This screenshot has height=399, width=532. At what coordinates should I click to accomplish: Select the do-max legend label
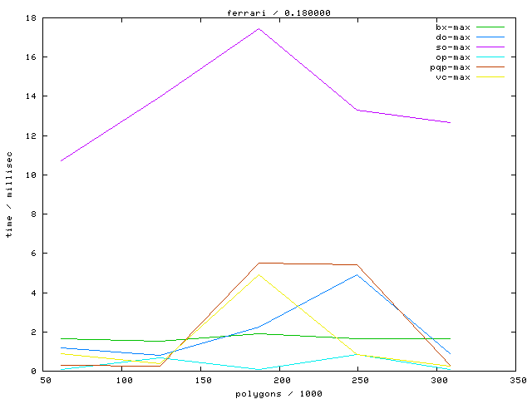453,37
